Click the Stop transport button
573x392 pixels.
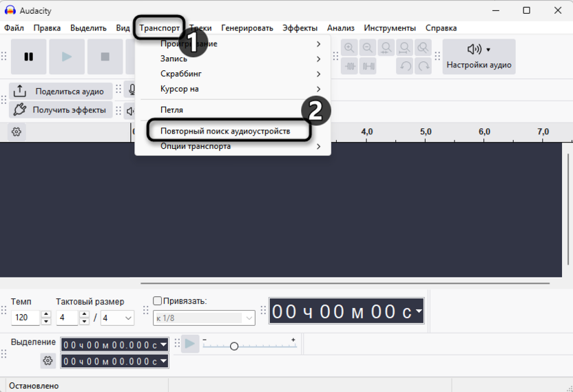pos(105,56)
